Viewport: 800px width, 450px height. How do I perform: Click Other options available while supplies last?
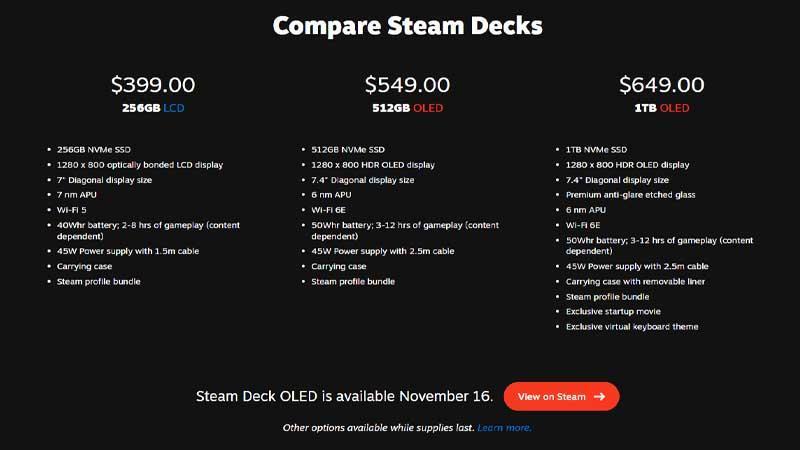pos(379,428)
